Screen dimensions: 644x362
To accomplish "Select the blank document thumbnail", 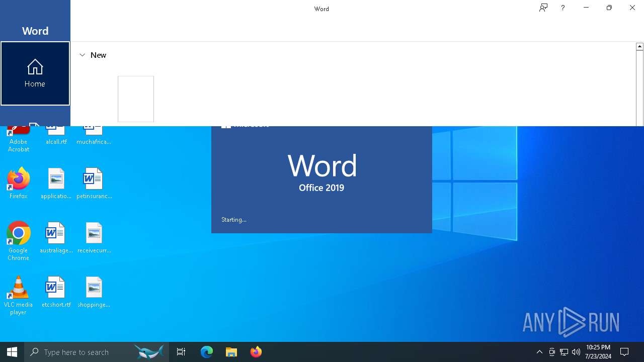I will tap(136, 99).
